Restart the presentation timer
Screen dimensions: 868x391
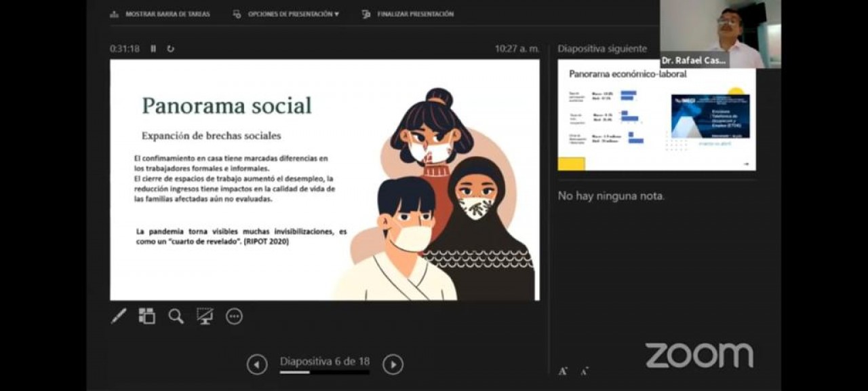170,49
